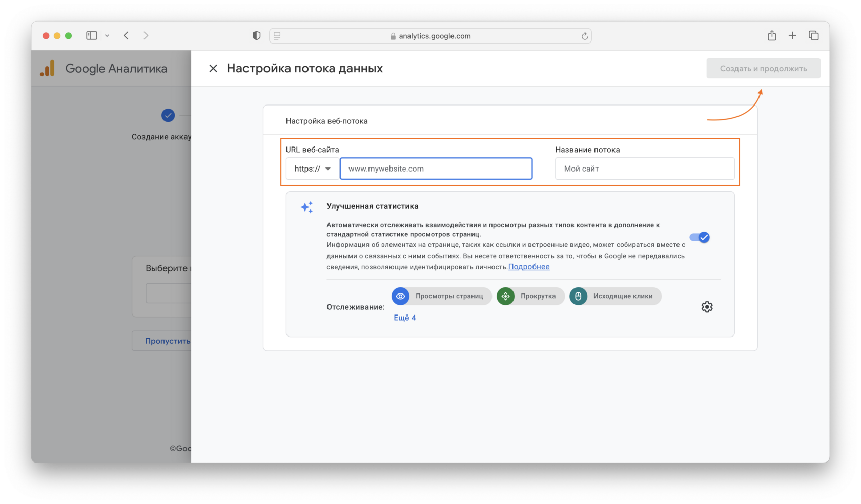Image resolution: width=861 pixels, height=504 pixels.
Task: Click the URL веб-сайта label
Action: click(x=312, y=150)
